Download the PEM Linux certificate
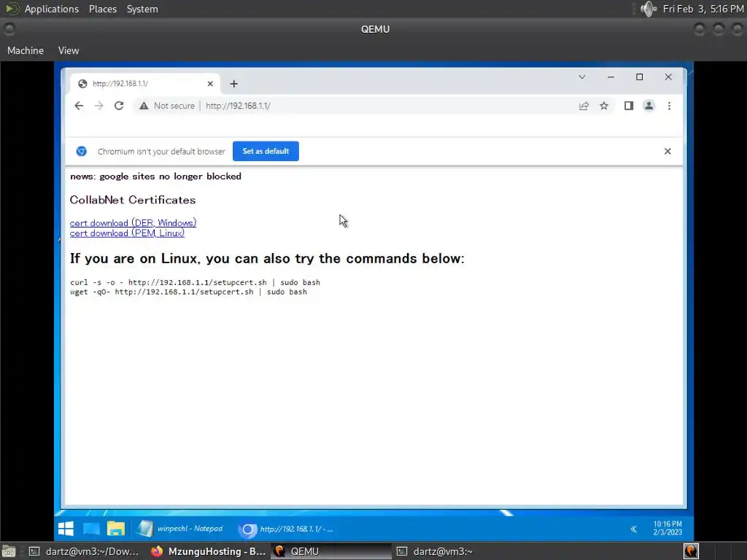This screenshot has height=560, width=747. (127, 233)
